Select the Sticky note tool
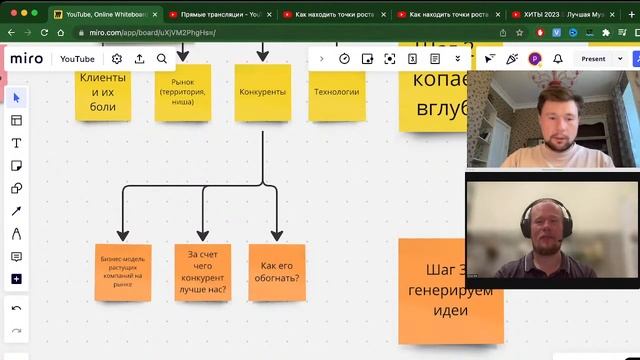The image size is (640, 360). coord(16,166)
